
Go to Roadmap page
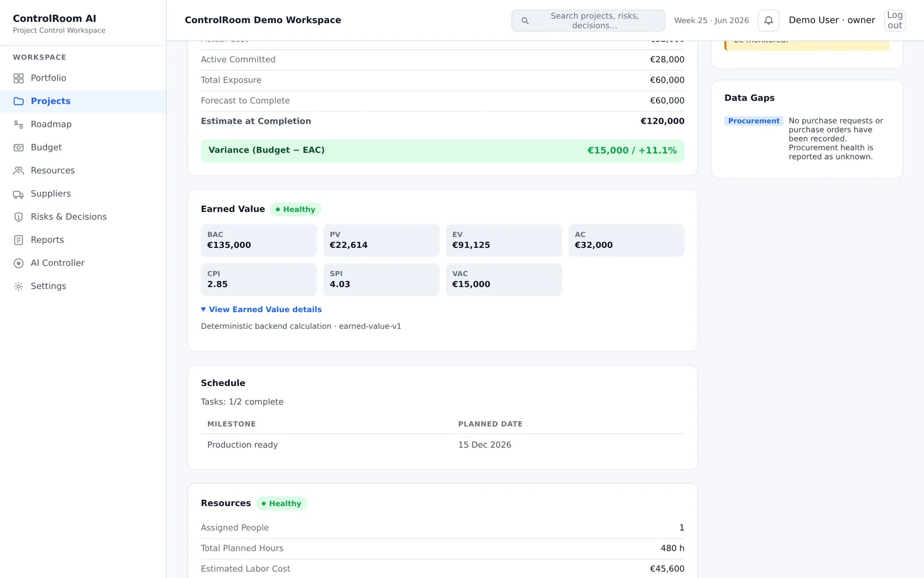(x=83, y=124)
